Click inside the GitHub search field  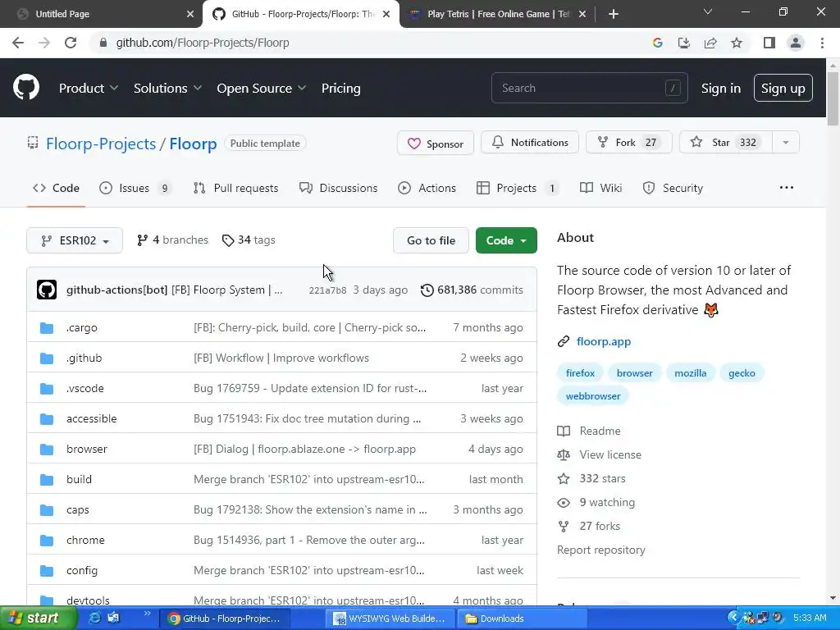(x=589, y=88)
